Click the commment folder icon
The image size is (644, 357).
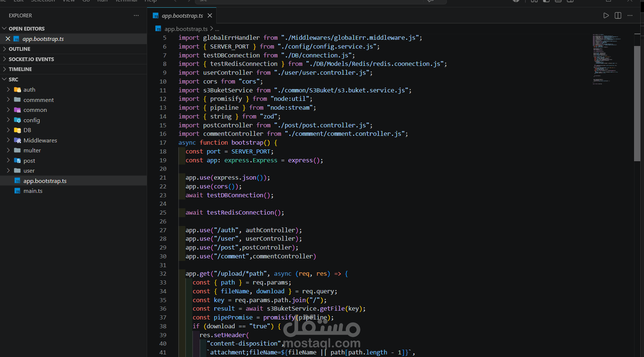click(x=17, y=100)
